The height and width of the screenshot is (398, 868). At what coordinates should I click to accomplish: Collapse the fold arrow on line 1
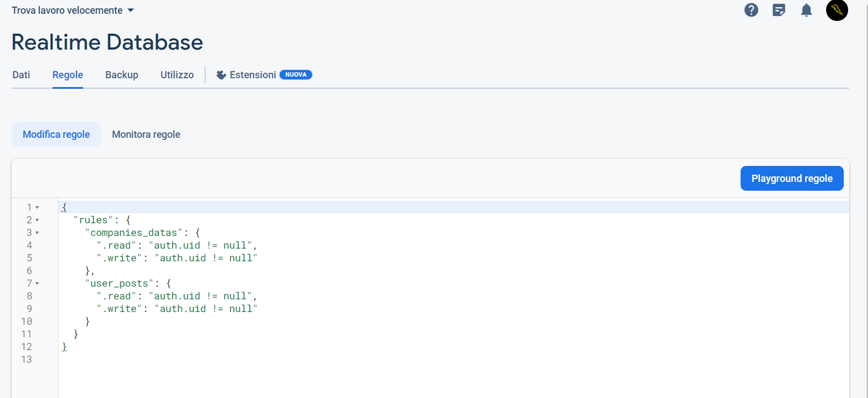(x=37, y=207)
